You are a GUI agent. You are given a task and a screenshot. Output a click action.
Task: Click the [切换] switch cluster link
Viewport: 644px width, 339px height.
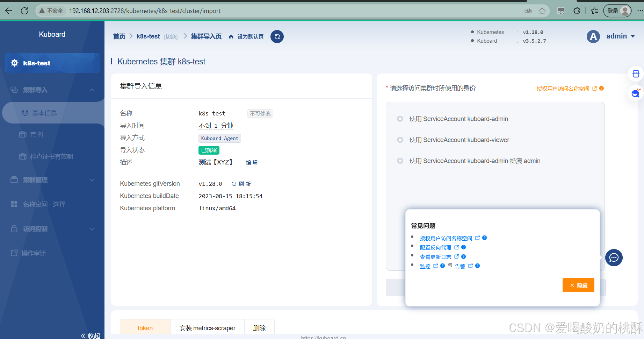[171, 37]
